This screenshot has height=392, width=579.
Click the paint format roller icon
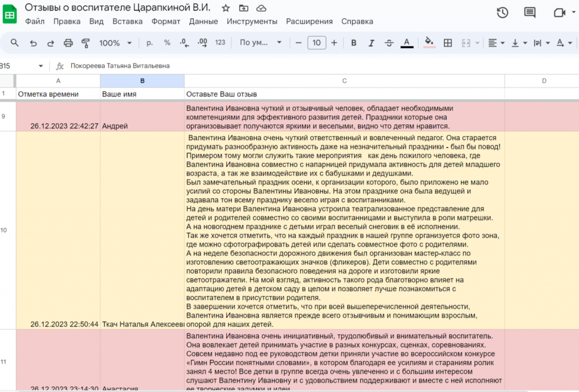86,43
